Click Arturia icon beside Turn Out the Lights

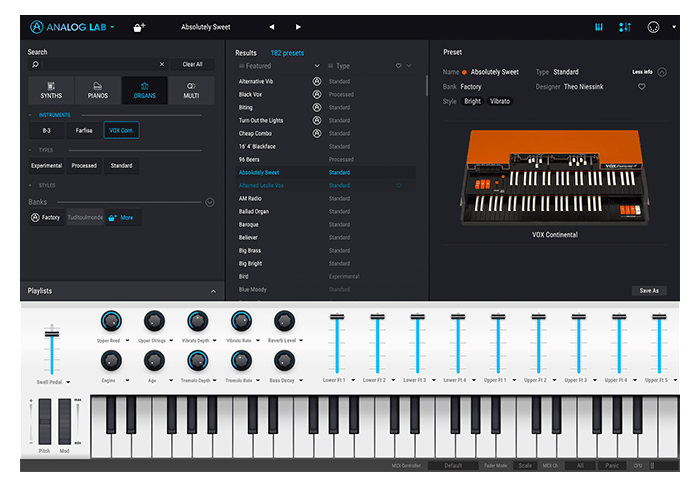click(317, 120)
